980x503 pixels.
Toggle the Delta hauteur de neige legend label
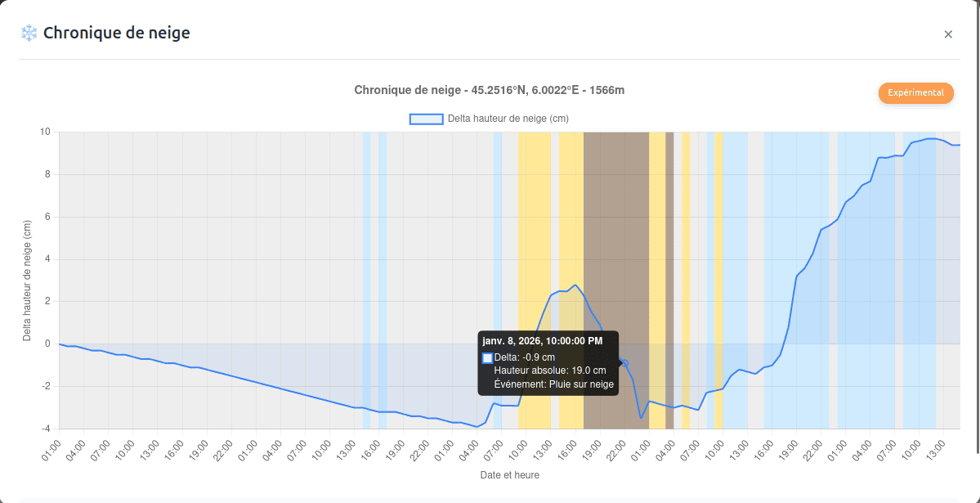pos(508,119)
